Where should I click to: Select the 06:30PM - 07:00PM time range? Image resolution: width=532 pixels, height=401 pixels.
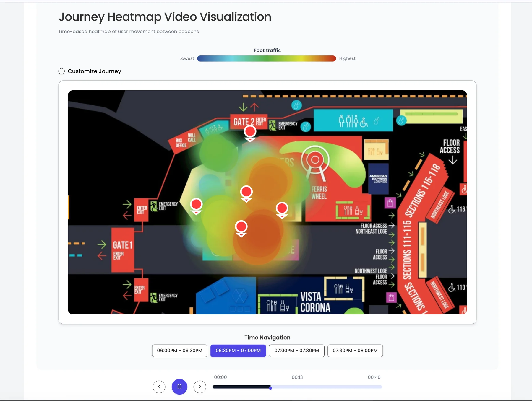click(x=238, y=351)
